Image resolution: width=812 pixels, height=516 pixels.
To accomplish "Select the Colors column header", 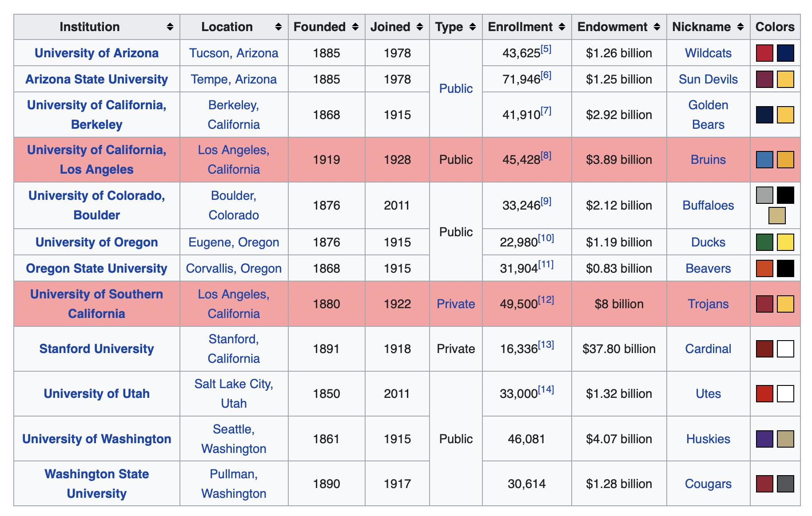I will click(x=775, y=27).
